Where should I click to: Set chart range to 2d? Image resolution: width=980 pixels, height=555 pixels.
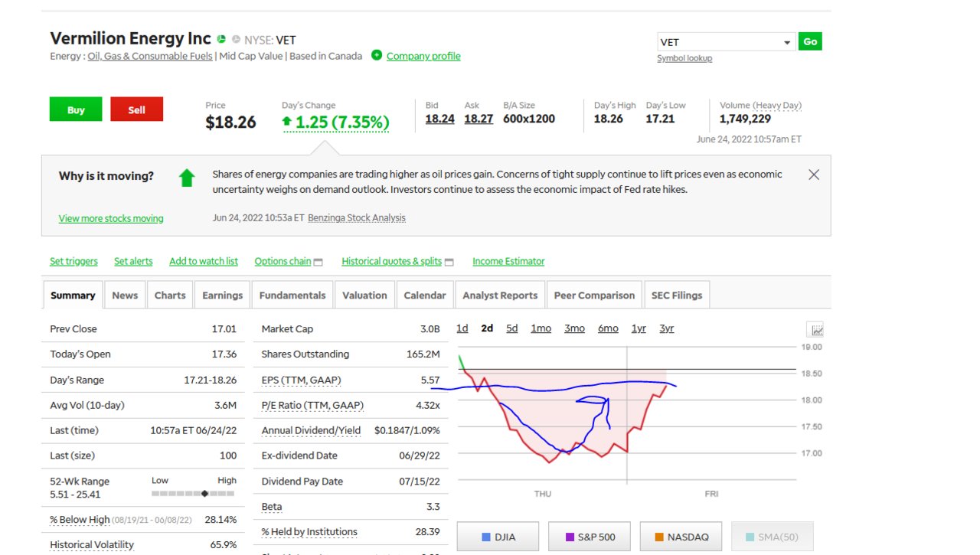(487, 328)
